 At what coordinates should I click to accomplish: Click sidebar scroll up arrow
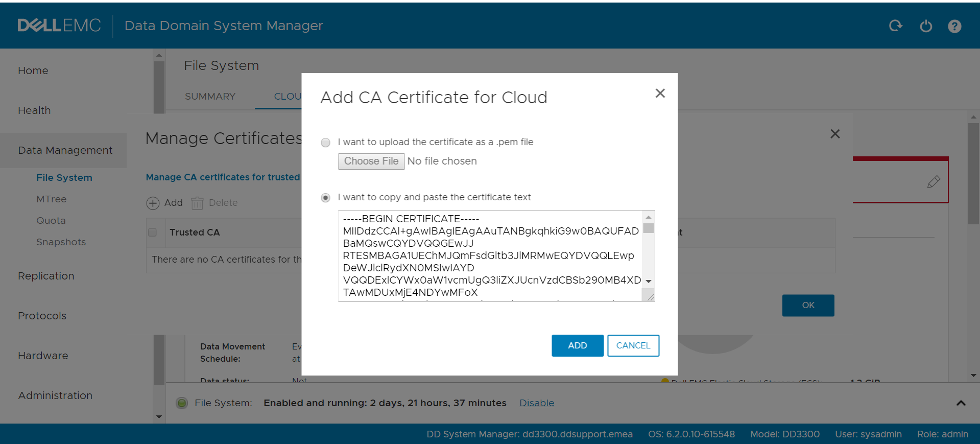(159, 55)
